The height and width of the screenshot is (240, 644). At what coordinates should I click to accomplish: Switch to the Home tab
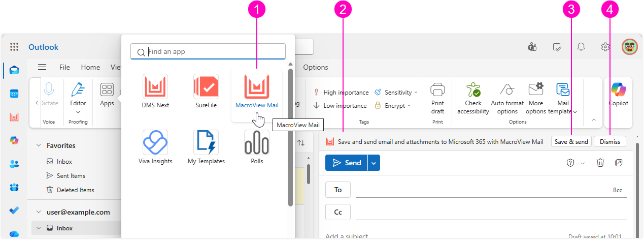(x=90, y=67)
